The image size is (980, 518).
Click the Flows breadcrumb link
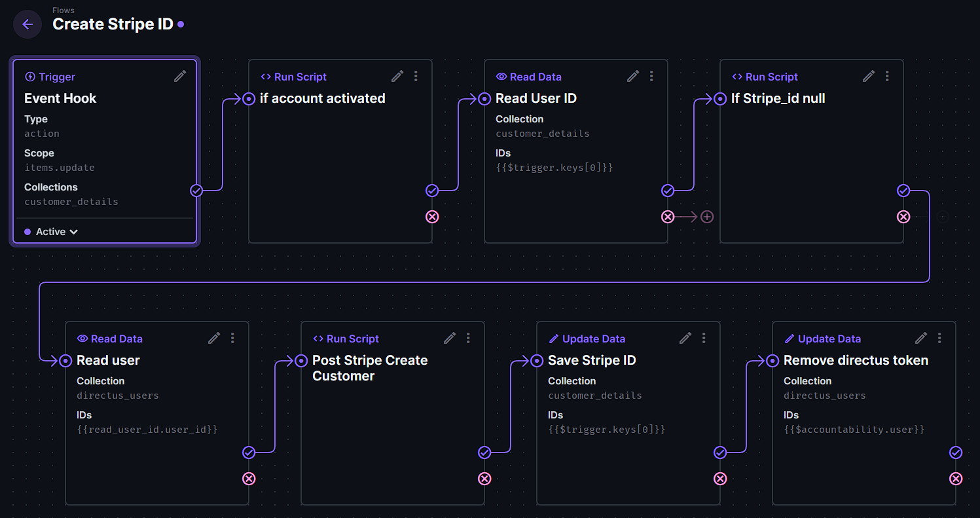tap(64, 10)
